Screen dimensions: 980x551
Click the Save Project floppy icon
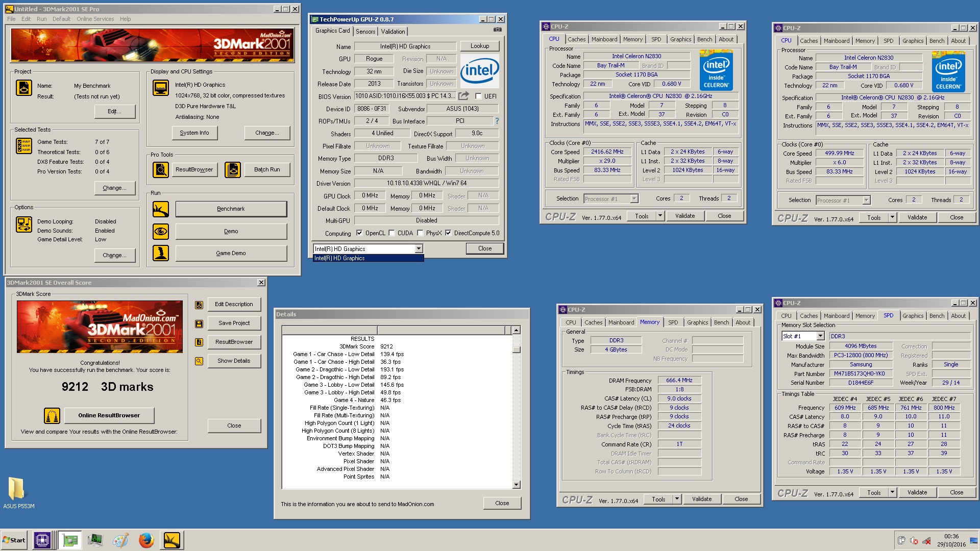click(x=199, y=323)
